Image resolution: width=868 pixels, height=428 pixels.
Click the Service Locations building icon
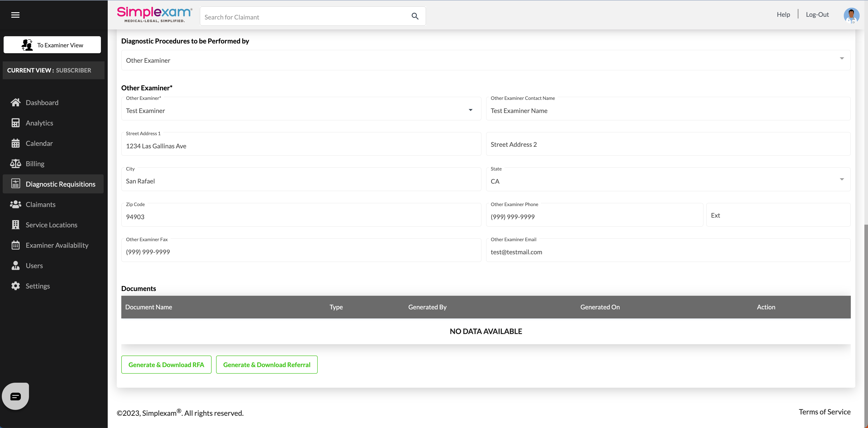pyautogui.click(x=15, y=225)
